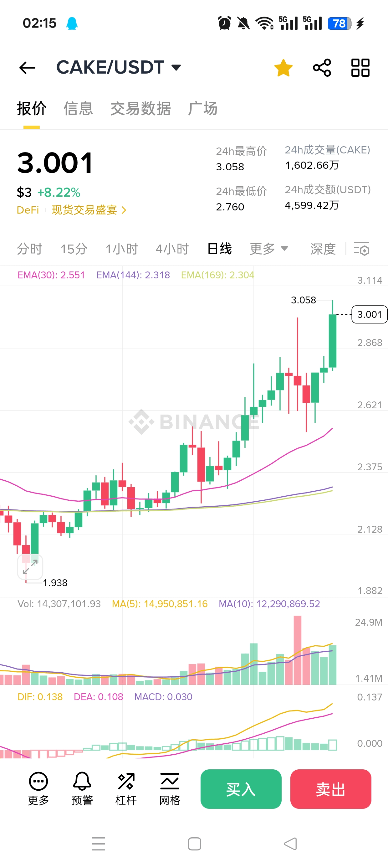Tap the system home navigation button
The width and height of the screenshot is (388, 868).
click(195, 844)
